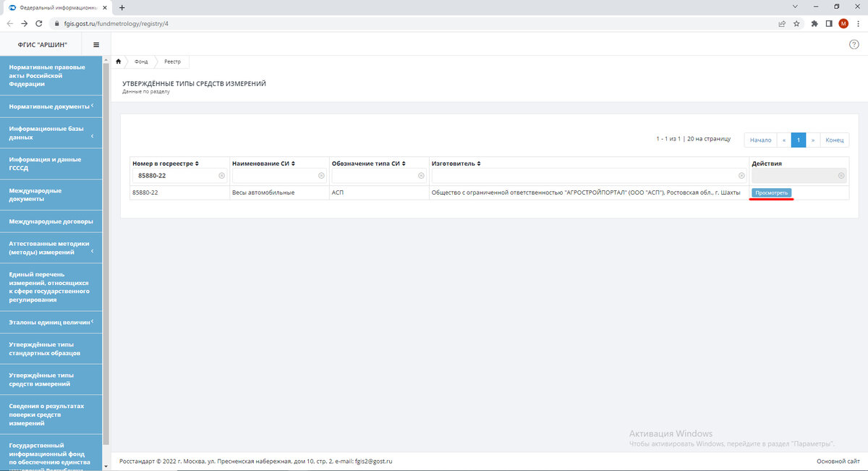Click the ФГИС "АРШИН" title
The width and height of the screenshot is (868, 471).
(42, 45)
